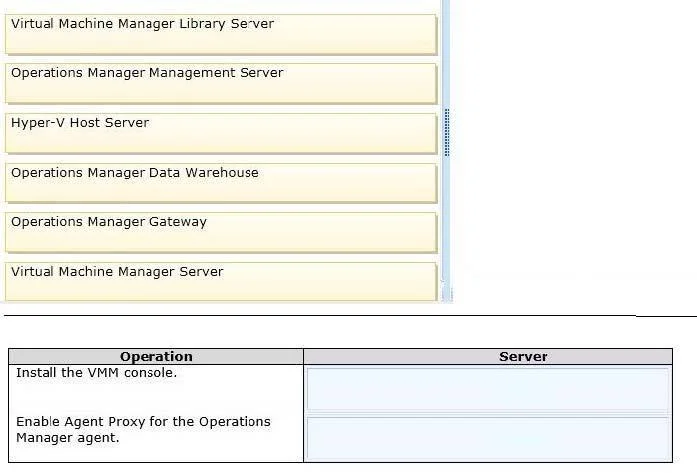Click the Server column header
This screenshot has width=697, height=473.
488,357
